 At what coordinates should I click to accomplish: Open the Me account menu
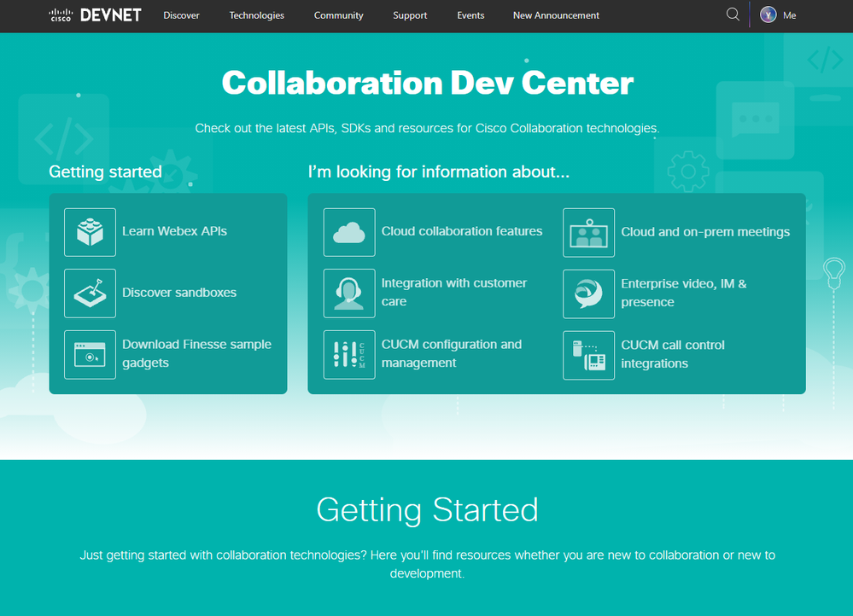789,15
